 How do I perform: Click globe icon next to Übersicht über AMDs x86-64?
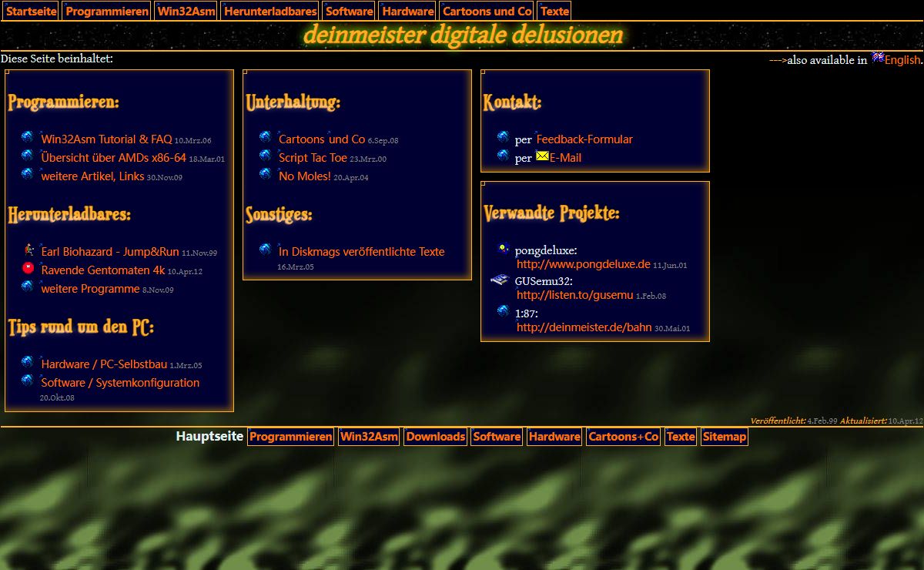[x=28, y=156]
